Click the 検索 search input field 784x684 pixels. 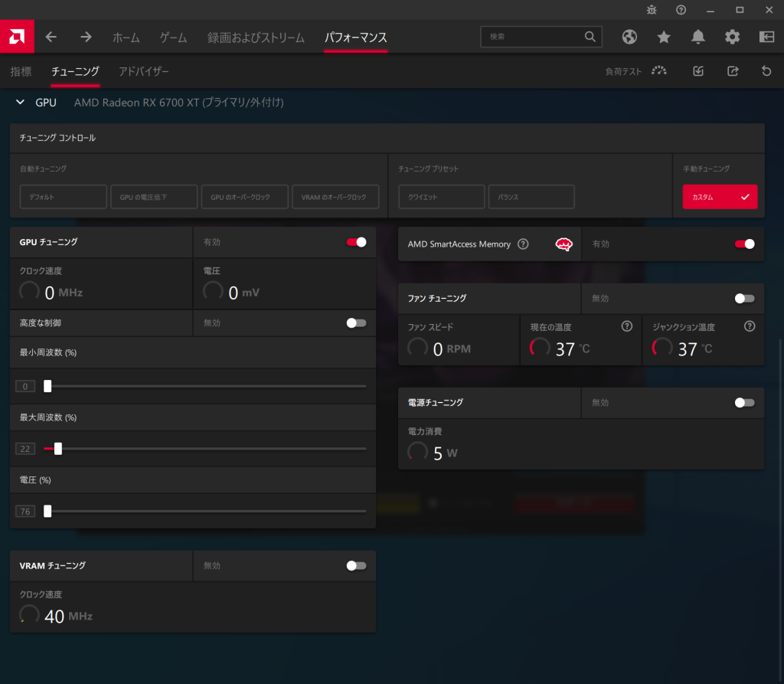[534, 36]
